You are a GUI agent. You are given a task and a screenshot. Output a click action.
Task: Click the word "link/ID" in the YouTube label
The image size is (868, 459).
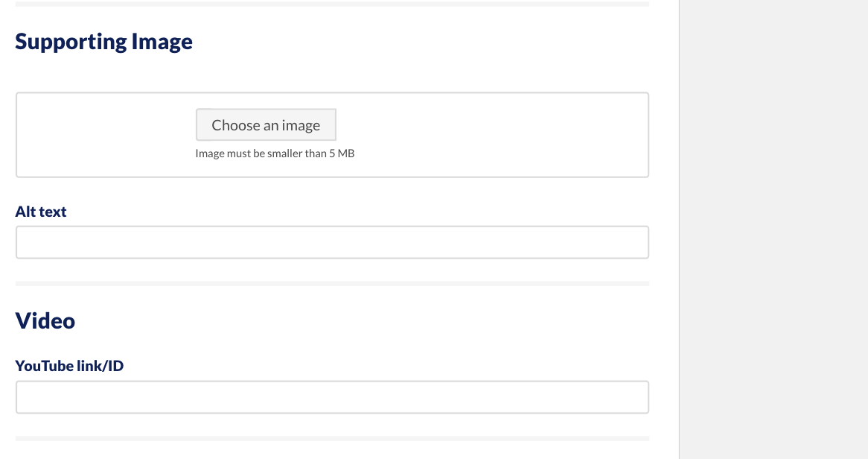tap(100, 366)
